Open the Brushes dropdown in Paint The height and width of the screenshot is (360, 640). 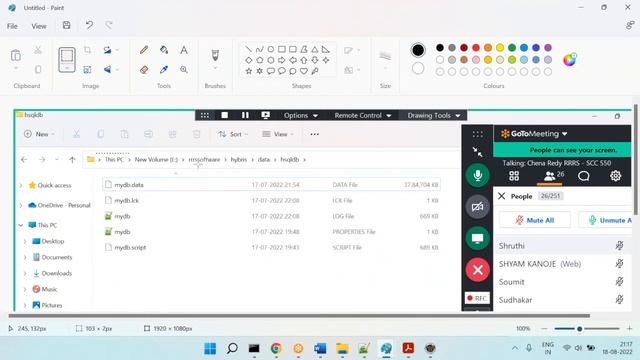coord(215,68)
